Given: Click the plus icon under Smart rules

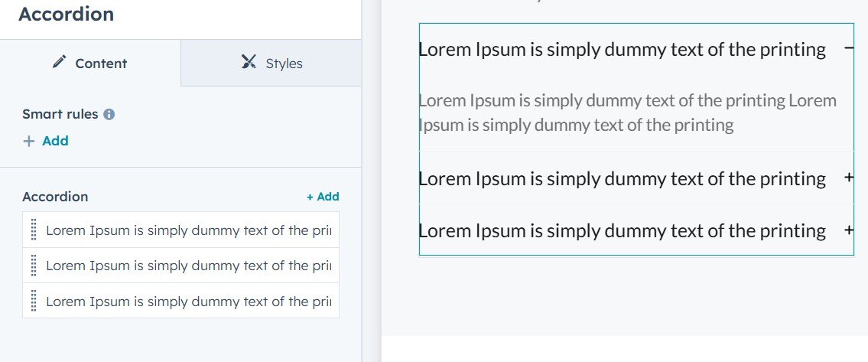Looking at the screenshot, I should 29,141.
